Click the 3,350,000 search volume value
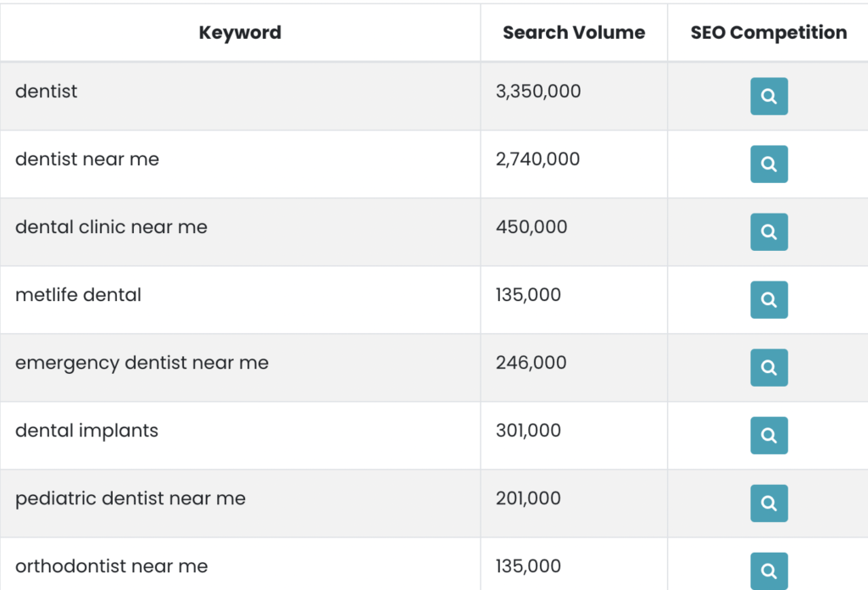 [x=538, y=92]
